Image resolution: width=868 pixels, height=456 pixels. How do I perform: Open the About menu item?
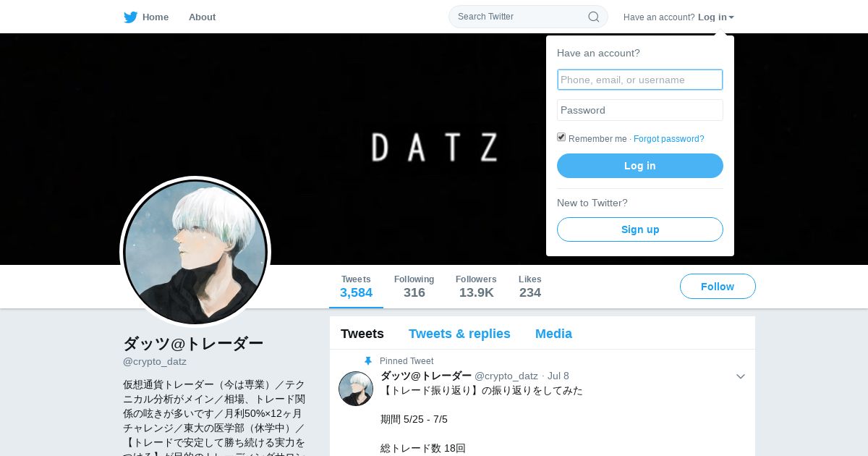pos(202,17)
